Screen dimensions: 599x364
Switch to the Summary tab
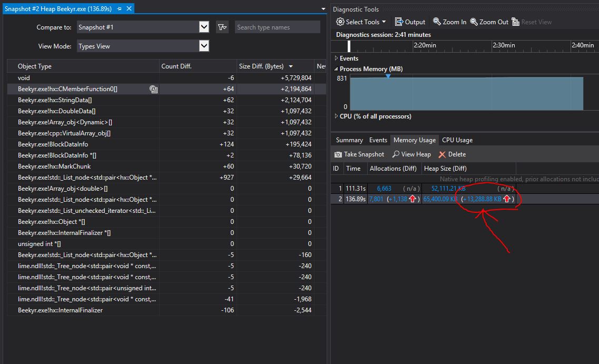point(348,140)
